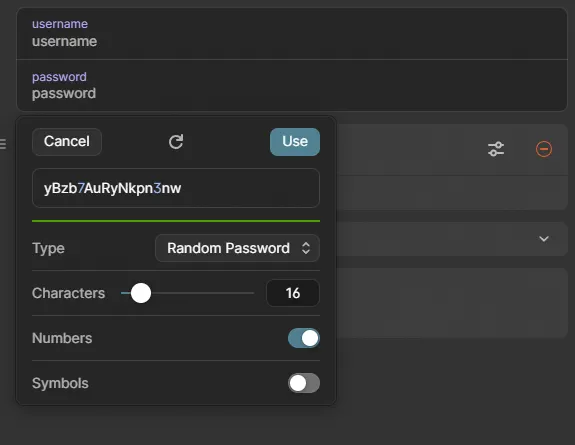Click the username field

point(292,33)
